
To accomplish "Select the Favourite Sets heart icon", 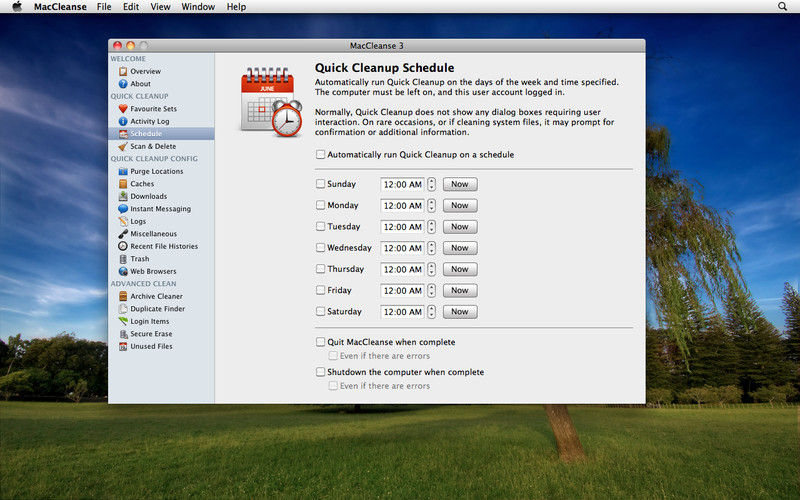I will tap(123, 109).
